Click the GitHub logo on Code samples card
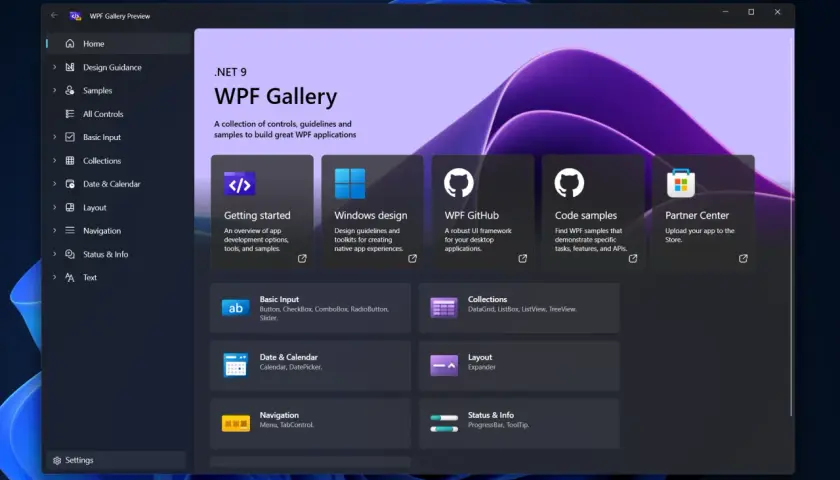 point(569,183)
